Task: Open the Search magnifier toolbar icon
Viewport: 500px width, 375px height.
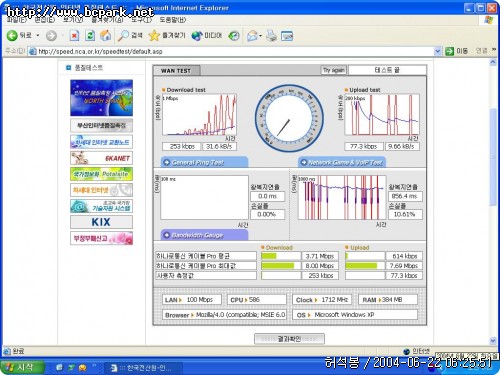Action: coord(123,35)
